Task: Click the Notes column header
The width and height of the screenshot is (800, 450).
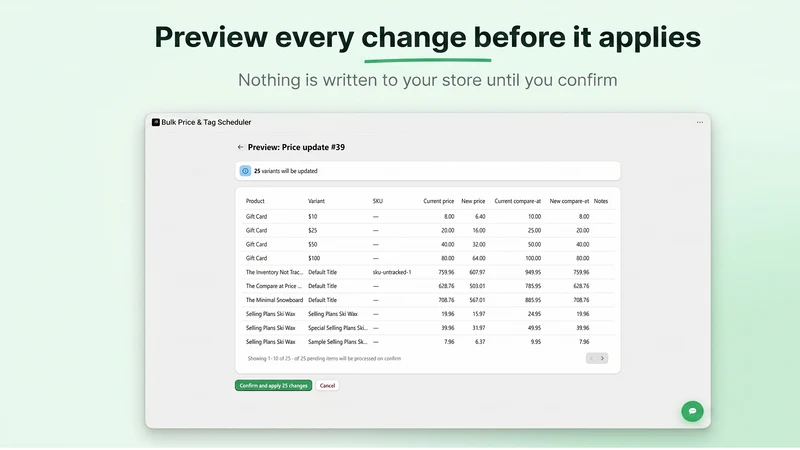Action: click(x=601, y=201)
